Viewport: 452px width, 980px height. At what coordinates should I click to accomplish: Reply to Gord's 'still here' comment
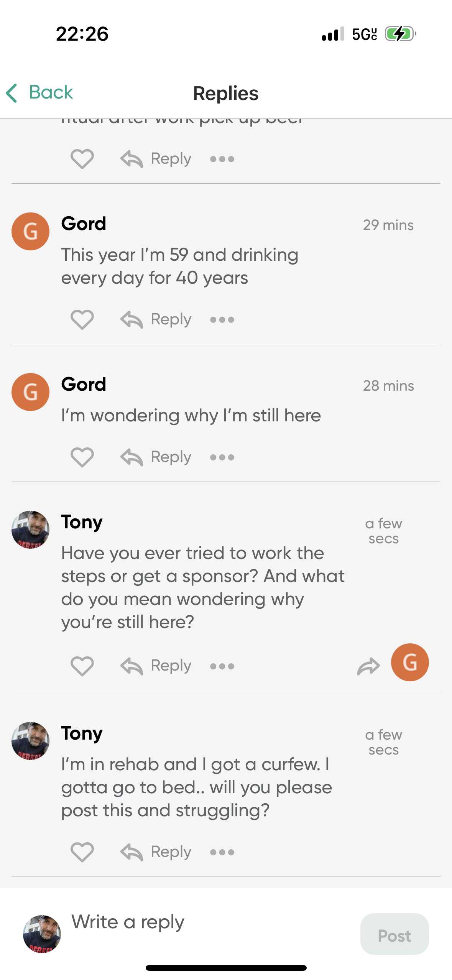156,457
